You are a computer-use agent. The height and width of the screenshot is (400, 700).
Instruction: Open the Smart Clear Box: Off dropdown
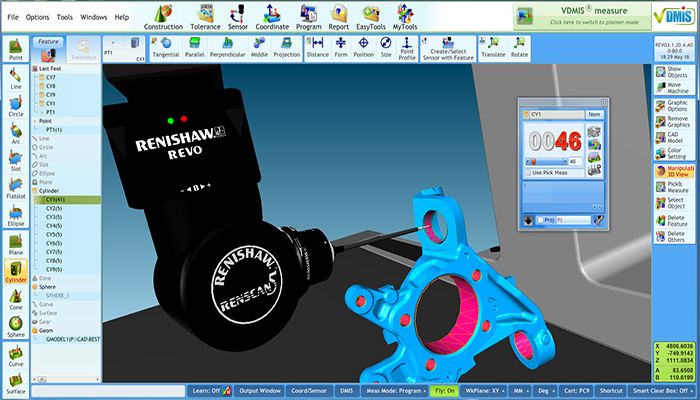click(662, 391)
